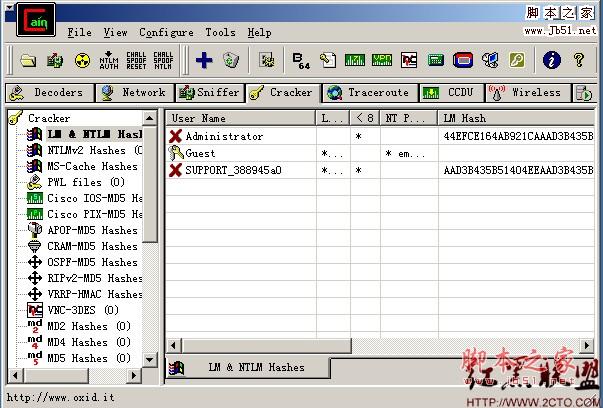603x408 pixels.
Task: Open the Configure menu
Action: tap(167, 33)
